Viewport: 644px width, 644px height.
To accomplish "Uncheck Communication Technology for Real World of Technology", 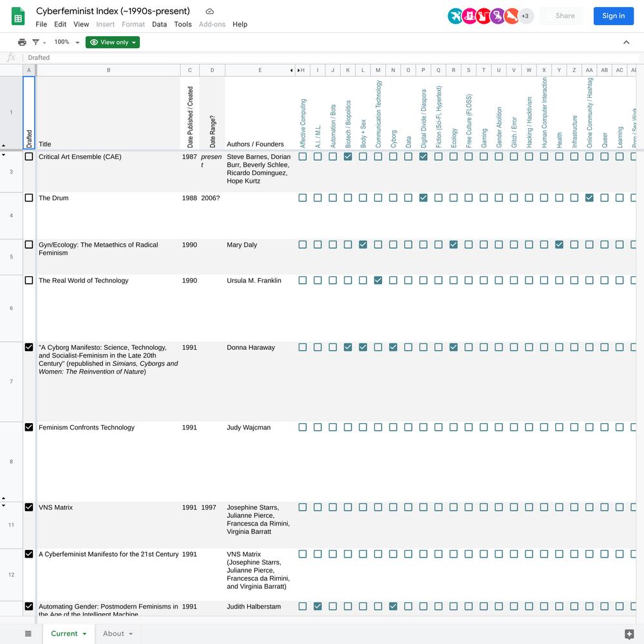I will coord(378,280).
